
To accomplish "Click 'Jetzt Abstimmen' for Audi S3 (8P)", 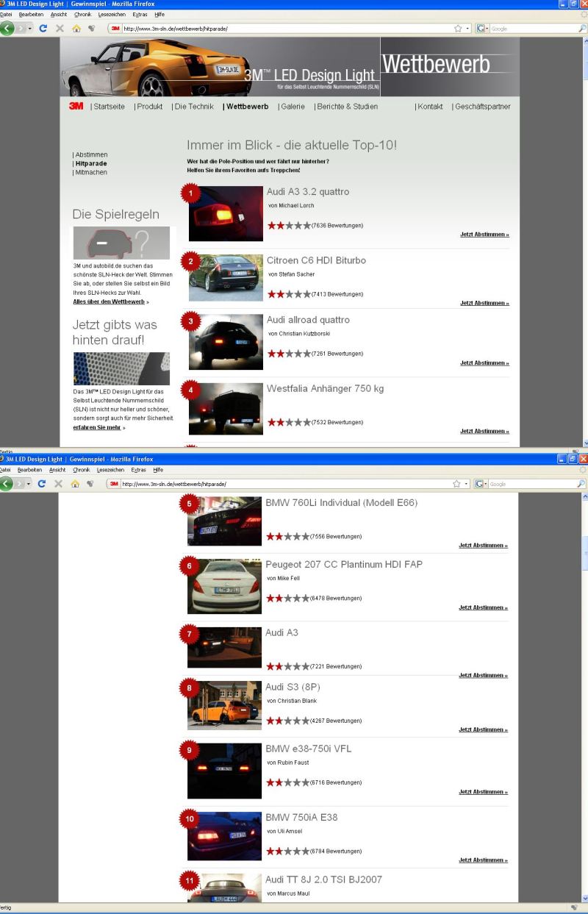I will pos(483,729).
